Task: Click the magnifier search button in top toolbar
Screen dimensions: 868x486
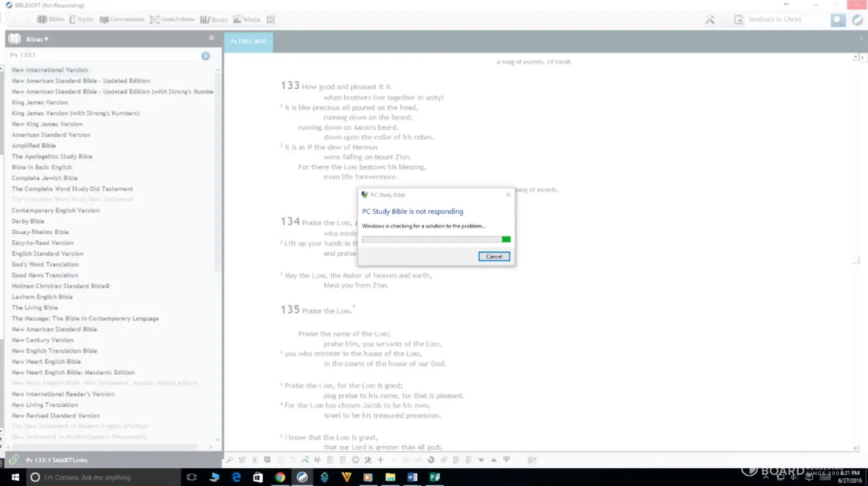Action: 837,20
